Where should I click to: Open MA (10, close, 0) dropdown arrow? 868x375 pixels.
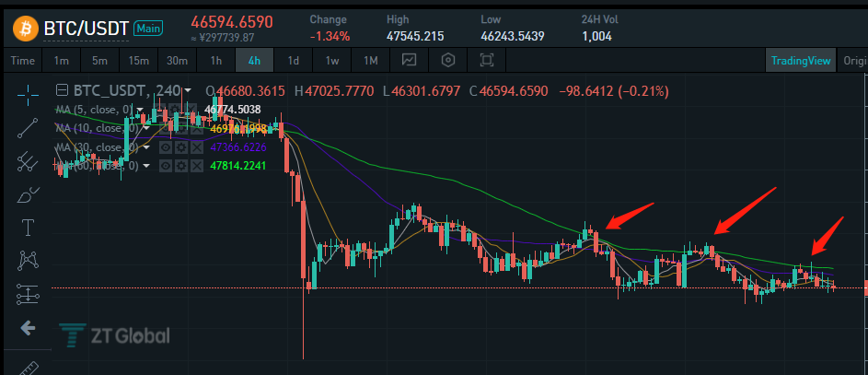[146, 128]
